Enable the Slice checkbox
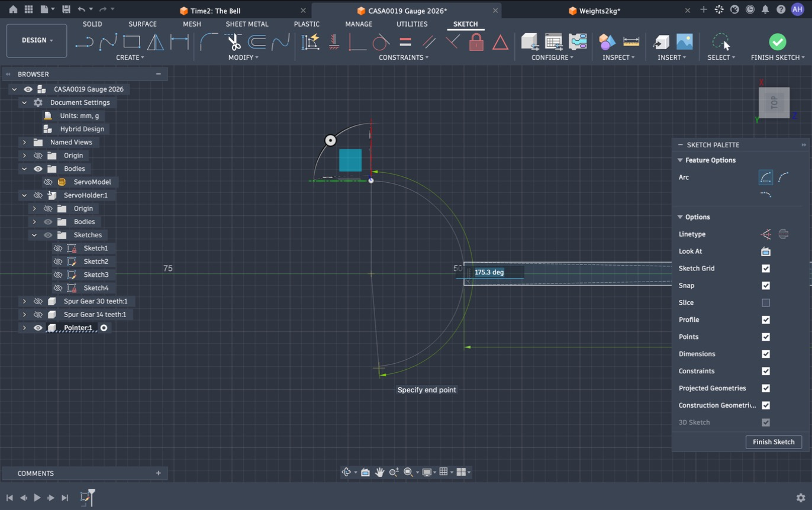 pos(766,303)
